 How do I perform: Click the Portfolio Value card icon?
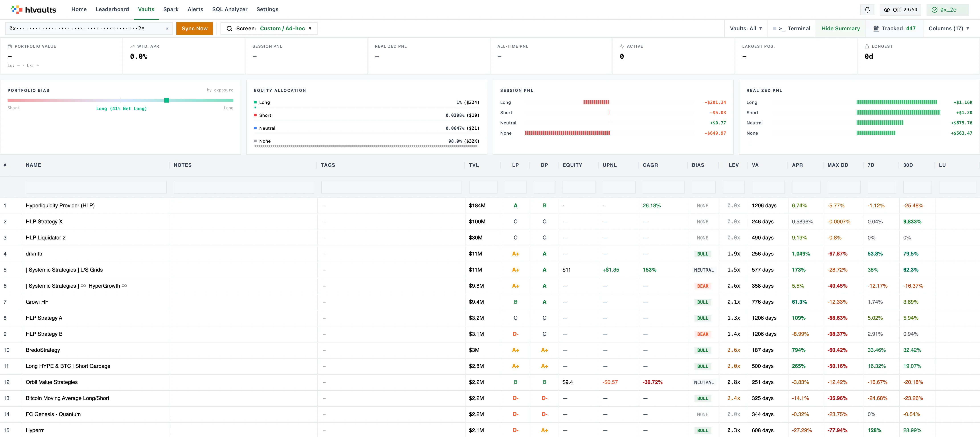coord(10,46)
